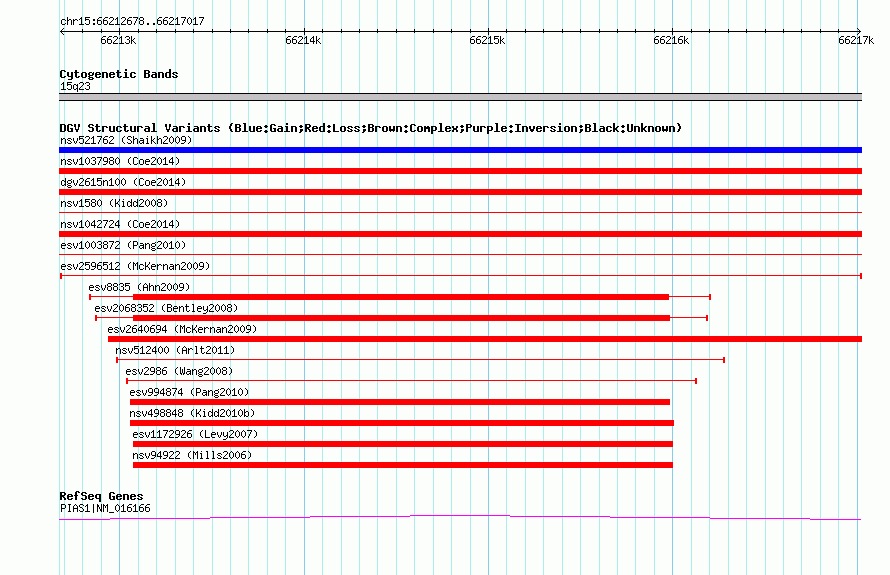Open esv1172926 (Levy2007) variant label
The image size is (890, 575).
[x=195, y=434]
